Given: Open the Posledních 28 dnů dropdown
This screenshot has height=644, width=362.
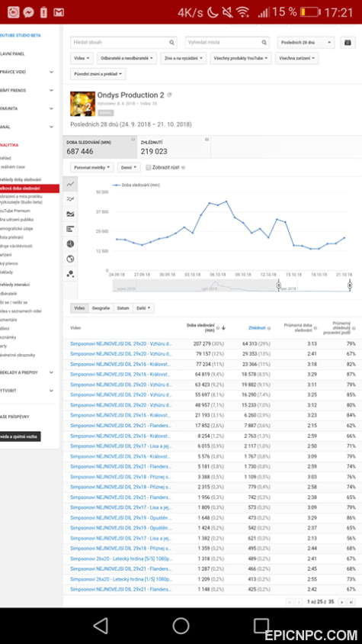Looking at the screenshot, I should (x=306, y=42).
